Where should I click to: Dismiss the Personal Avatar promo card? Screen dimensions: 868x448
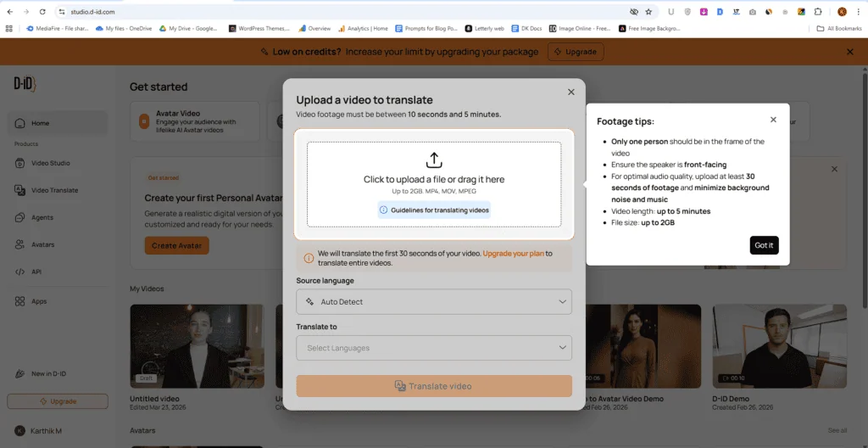tap(835, 169)
